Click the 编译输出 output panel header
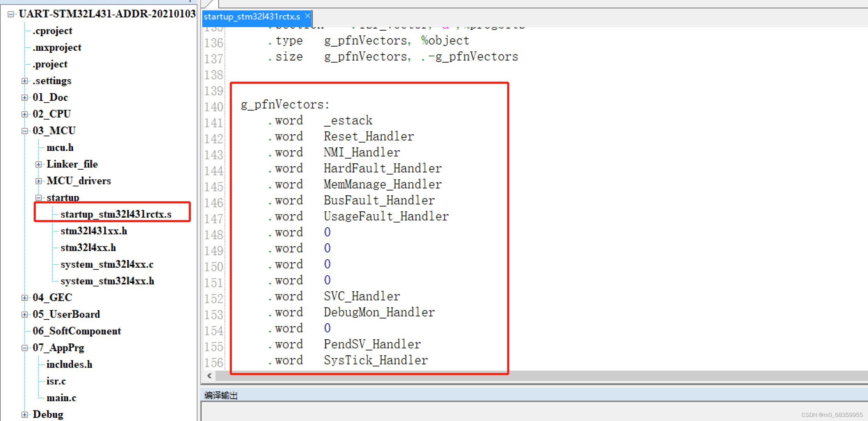 [x=221, y=395]
